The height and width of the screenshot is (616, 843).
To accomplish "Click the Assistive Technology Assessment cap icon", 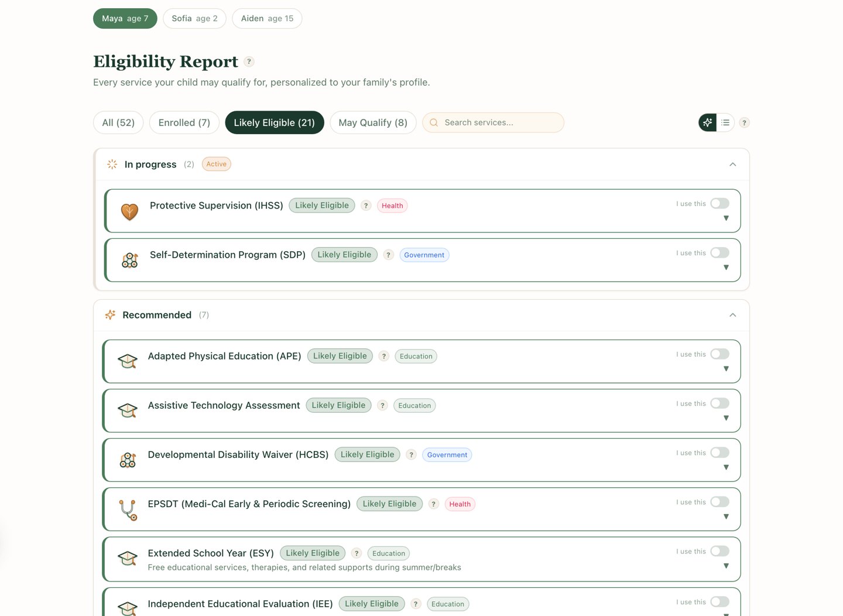I will pos(128,410).
